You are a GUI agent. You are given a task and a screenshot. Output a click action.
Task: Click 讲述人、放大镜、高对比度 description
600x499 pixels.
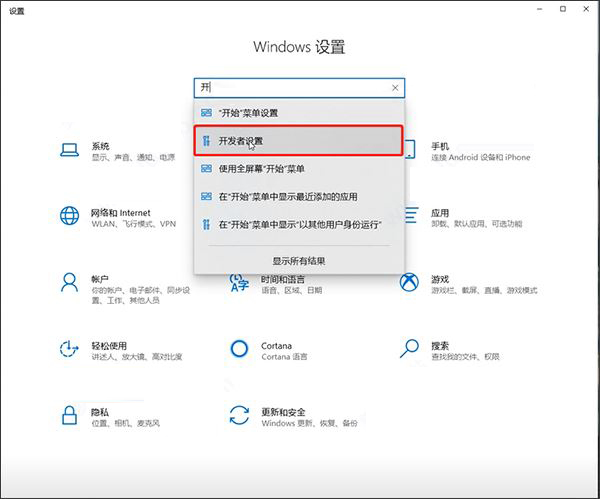click(137, 357)
